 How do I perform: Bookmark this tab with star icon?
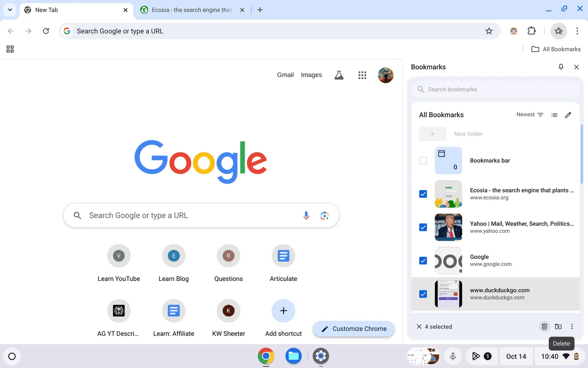point(489,31)
